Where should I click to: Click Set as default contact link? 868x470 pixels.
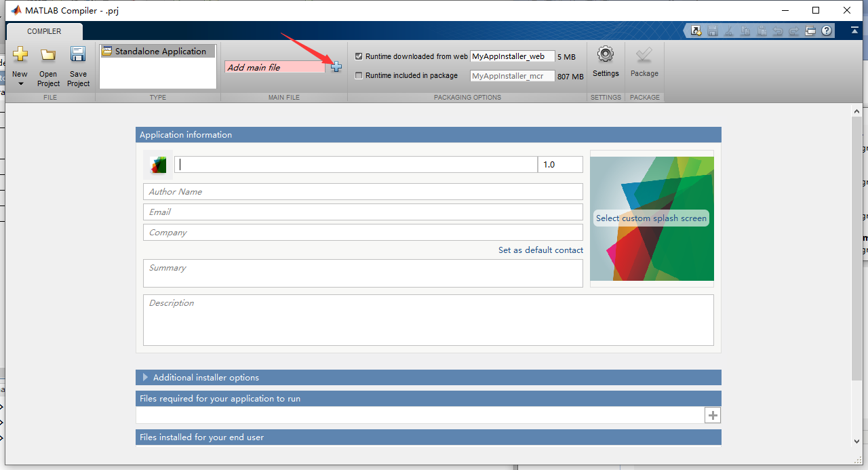pos(540,250)
